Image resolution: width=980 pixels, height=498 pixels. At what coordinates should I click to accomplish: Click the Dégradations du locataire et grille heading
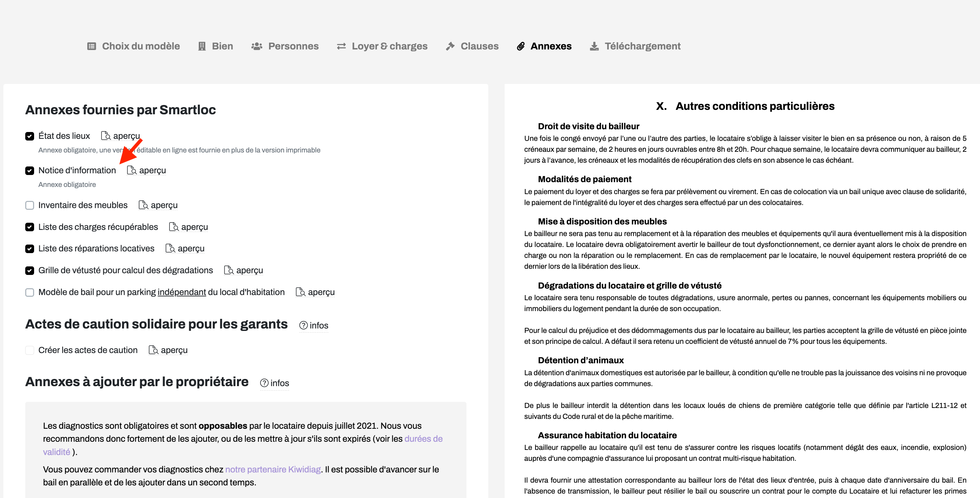[629, 285]
